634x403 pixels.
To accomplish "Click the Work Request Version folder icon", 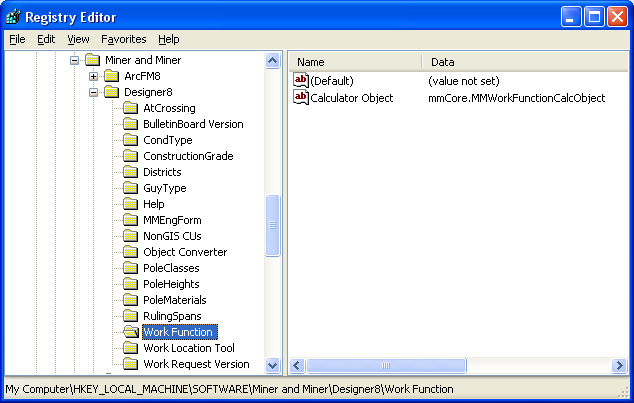I will point(131,364).
